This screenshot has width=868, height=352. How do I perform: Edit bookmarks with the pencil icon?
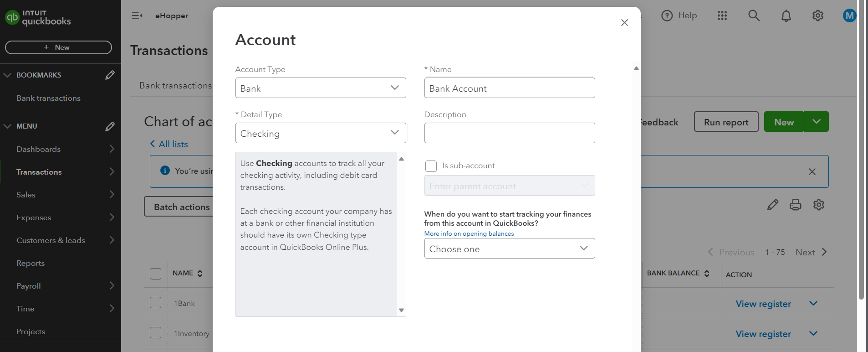pyautogui.click(x=110, y=75)
